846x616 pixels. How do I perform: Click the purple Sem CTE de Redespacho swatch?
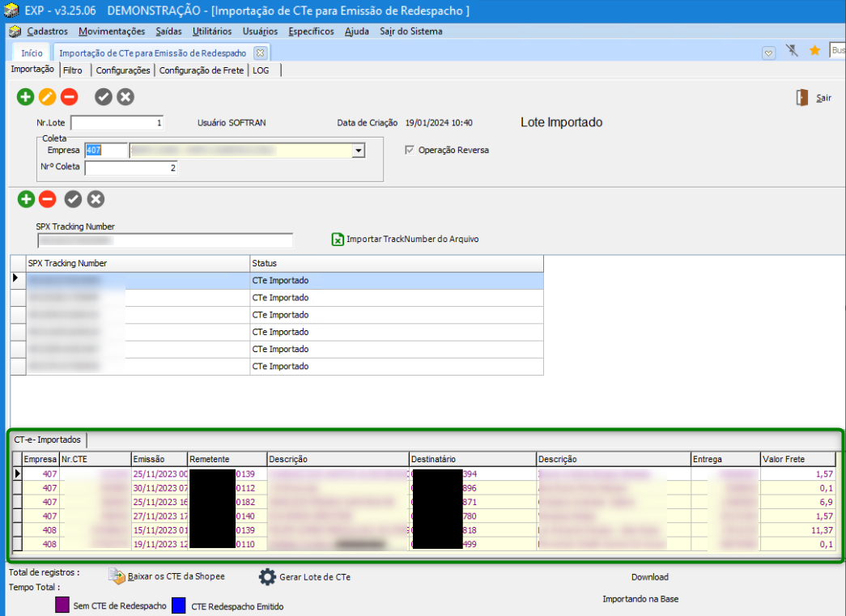(62, 605)
